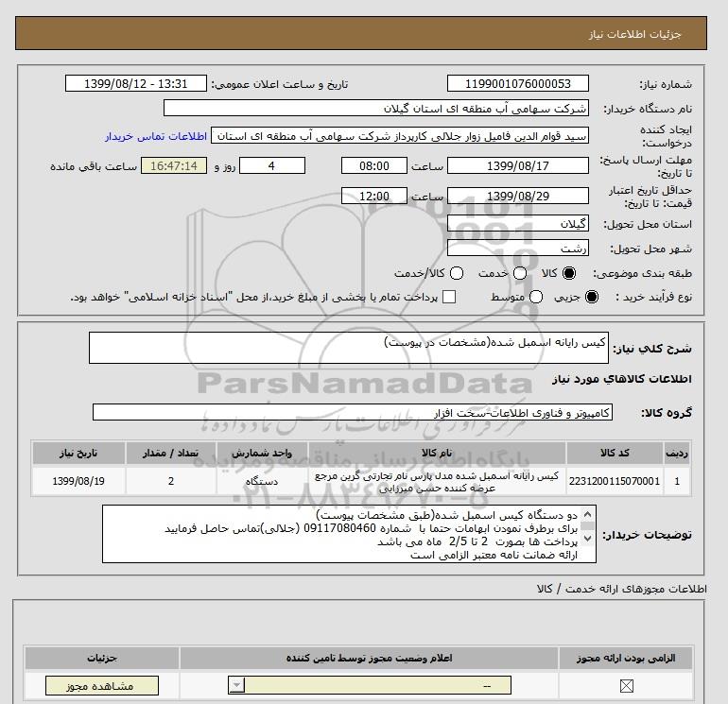Click the request creator field

coord(400,136)
